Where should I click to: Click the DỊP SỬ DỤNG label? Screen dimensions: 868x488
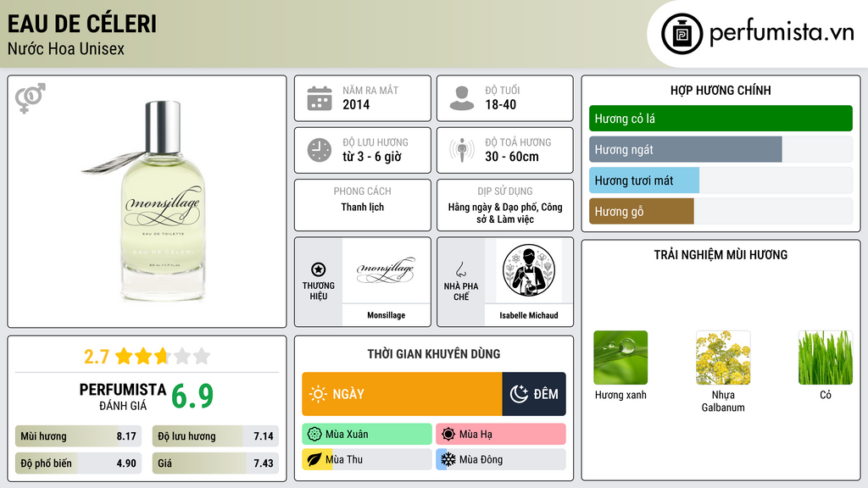click(x=505, y=191)
